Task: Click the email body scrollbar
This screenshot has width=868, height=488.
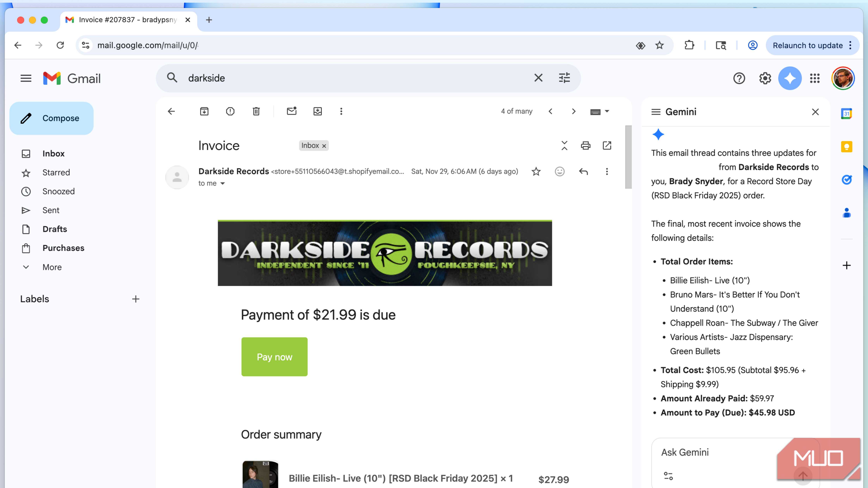Action: tap(628, 157)
